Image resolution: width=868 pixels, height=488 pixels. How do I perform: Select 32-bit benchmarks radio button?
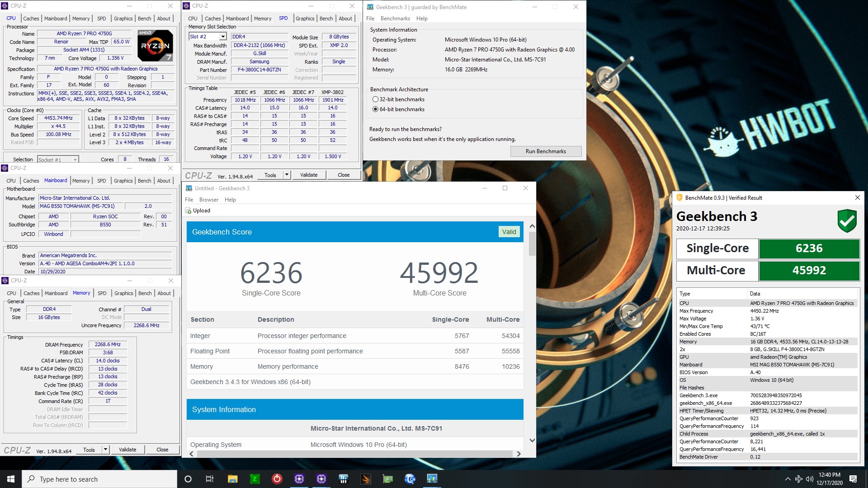point(375,99)
